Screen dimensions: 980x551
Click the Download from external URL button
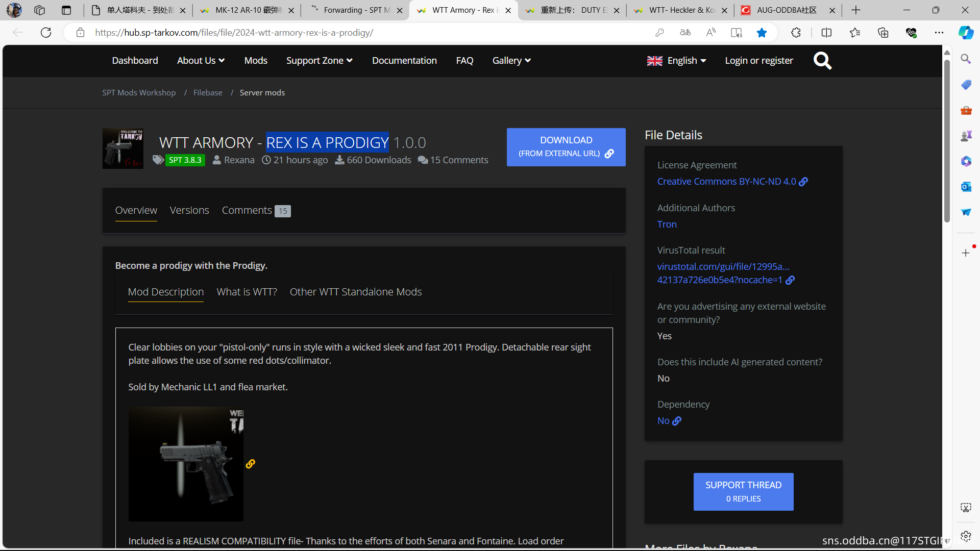click(566, 147)
